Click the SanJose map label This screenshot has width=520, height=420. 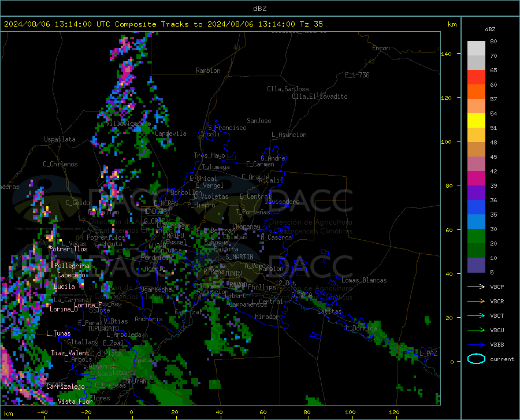coord(259,121)
